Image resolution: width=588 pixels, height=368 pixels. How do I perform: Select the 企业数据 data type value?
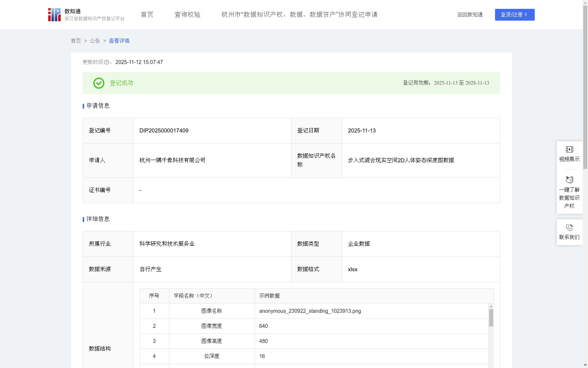click(359, 244)
